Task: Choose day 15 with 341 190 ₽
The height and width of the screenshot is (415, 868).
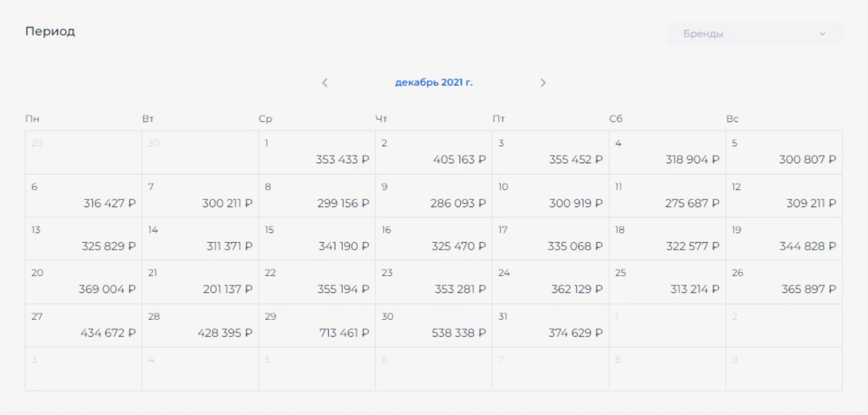Action: [317, 239]
